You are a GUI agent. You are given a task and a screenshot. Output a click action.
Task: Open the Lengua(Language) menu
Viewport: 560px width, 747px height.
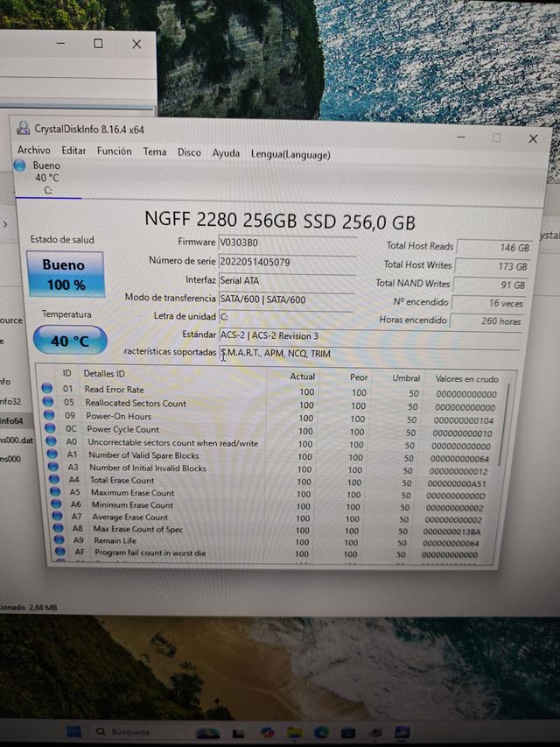[x=290, y=154]
